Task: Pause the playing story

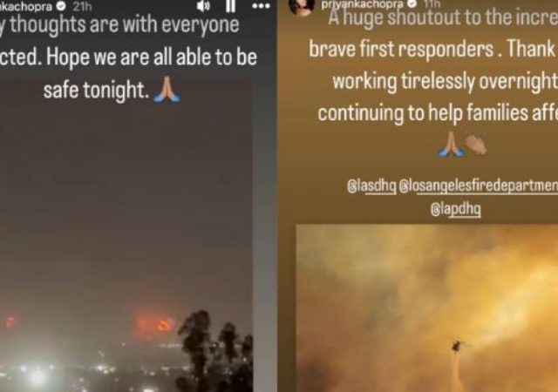Action: pos(230,6)
